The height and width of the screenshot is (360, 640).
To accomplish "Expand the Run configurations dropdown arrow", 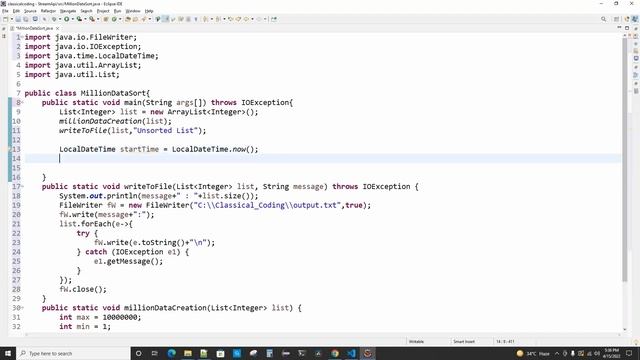I will (73, 19).
